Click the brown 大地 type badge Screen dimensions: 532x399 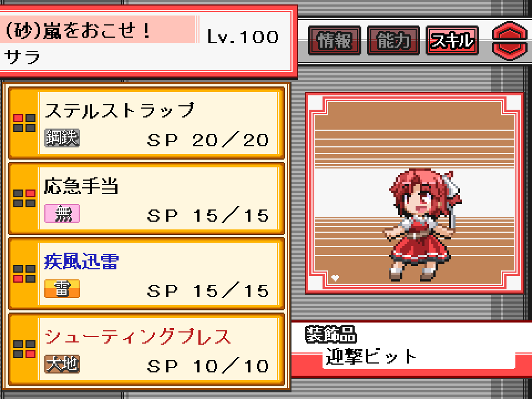(62, 364)
